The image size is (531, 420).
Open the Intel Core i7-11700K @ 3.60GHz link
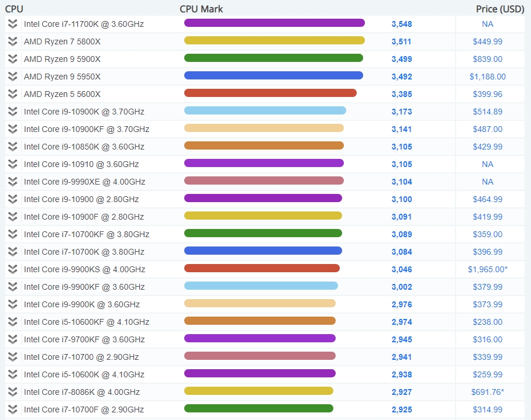pos(84,24)
